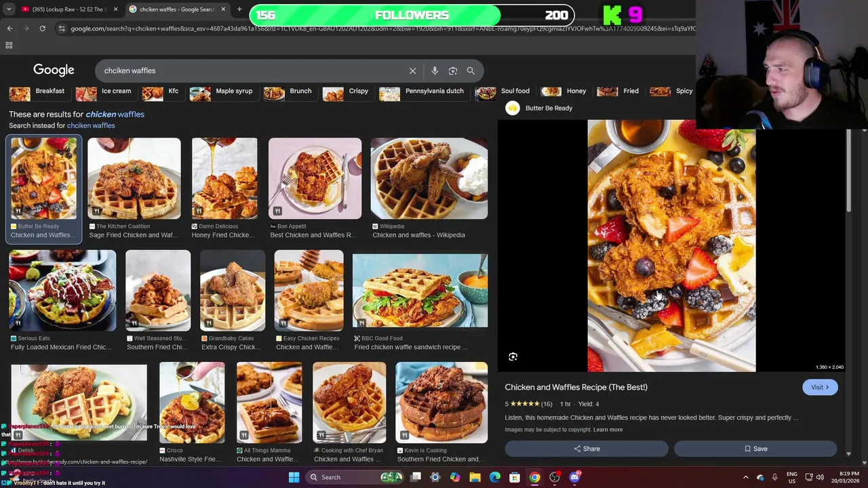Open the Chrome apps grid icon
This screenshot has width=868, height=488.
[9, 45]
